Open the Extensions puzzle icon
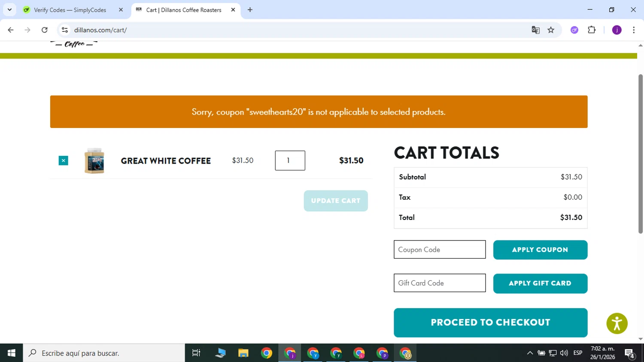Viewport: 644px width, 362px height. point(592,30)
